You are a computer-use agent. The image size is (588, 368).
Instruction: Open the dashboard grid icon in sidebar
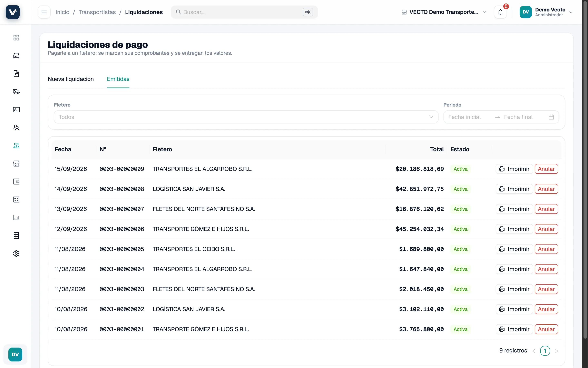click(16, 37)
